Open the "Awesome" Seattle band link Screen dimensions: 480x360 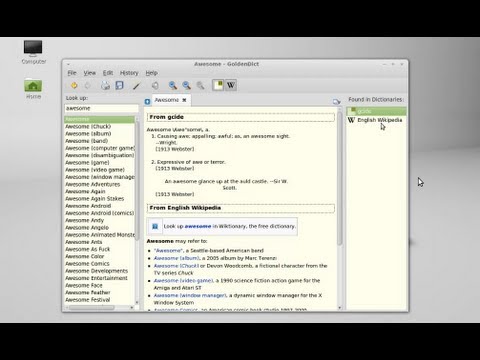(x=168, y=251)
